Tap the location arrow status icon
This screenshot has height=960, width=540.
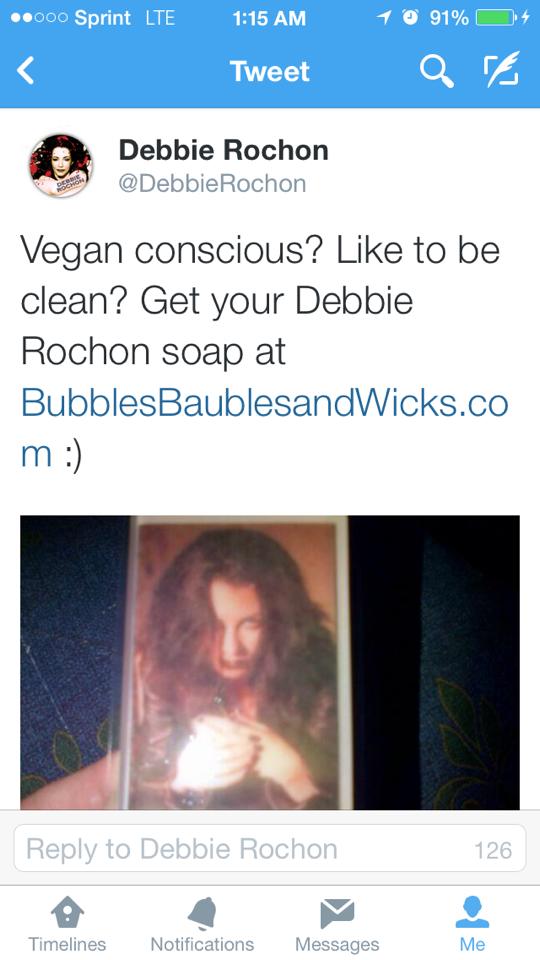click(384, 18)
